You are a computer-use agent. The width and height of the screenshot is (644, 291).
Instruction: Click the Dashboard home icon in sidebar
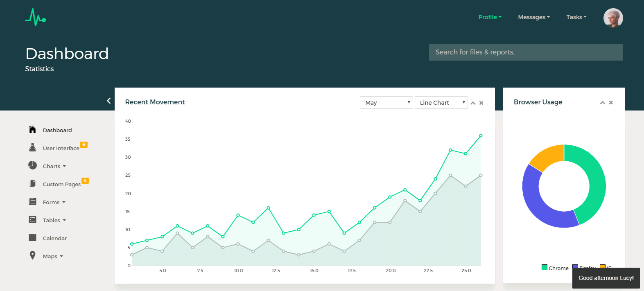(x=33, y=130)
